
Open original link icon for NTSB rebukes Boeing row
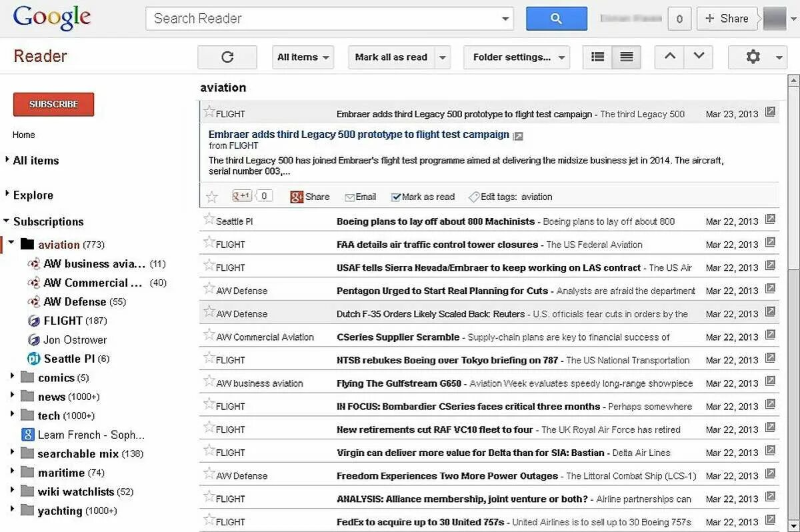pyautogui.click(x=770, y=358)
